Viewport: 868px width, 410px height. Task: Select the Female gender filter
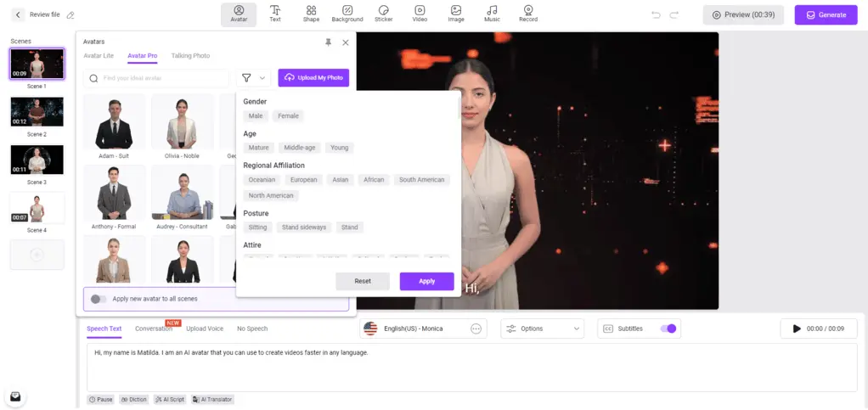point(288,116)
